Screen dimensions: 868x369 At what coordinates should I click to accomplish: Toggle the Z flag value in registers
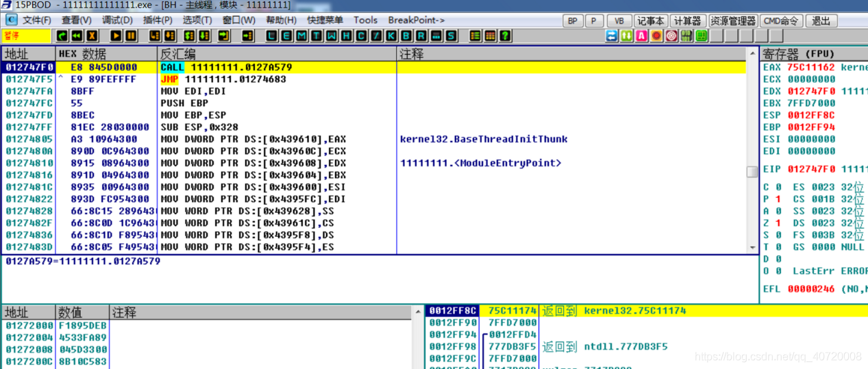coord(779,223)
